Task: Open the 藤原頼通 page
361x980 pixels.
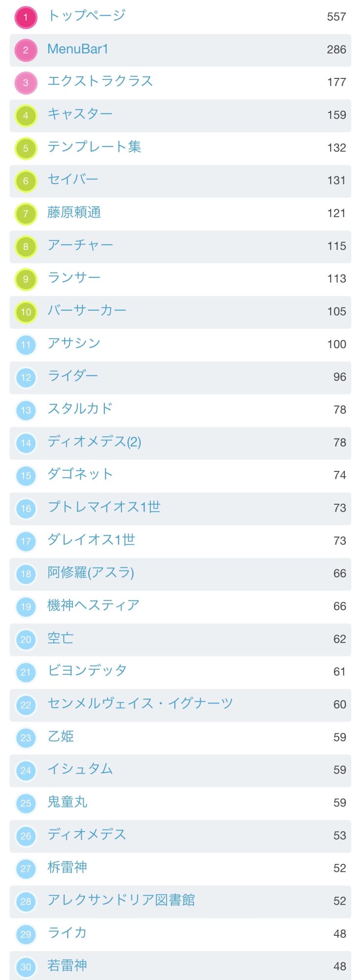Action: pos(74,212)
